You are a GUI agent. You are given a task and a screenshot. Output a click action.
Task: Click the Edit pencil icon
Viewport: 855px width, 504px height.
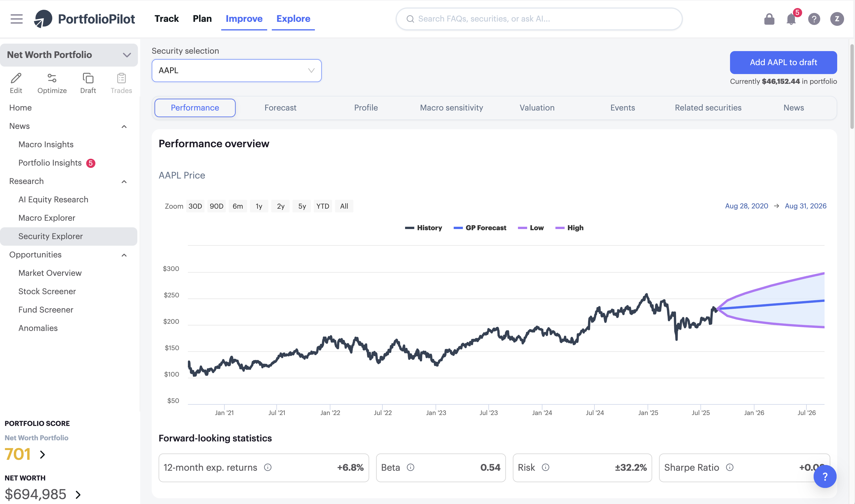pos(16,78)
